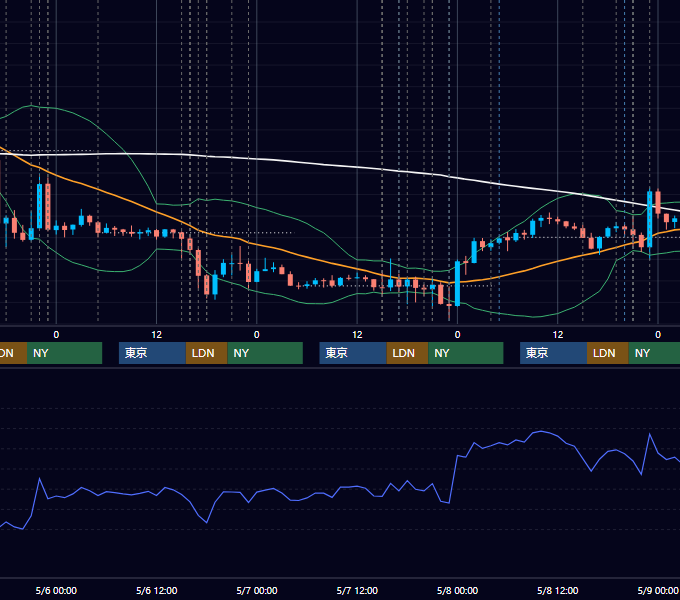Click the hour tick 0 for May 7 midnight
Image resolution: width=680 pixels, height=600 pixels.
[257, 335]
